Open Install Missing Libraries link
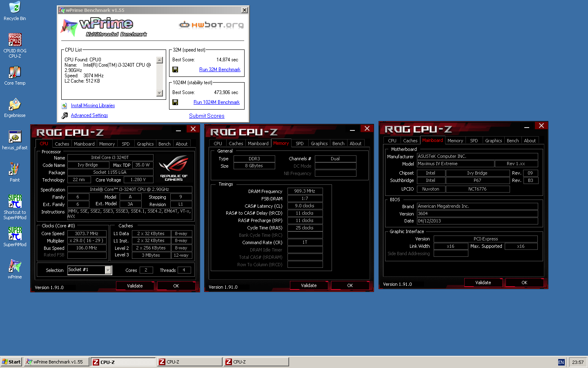The height and width of the screenshot is (368, 588). [93, 105]
